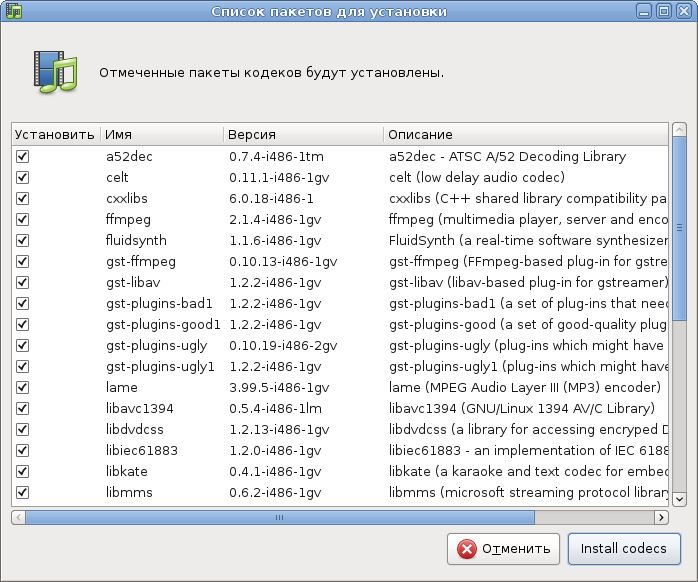This screenshot has height=582, width=698.
Task: Click the low delay audio codec description
Action: click(477, 177)
